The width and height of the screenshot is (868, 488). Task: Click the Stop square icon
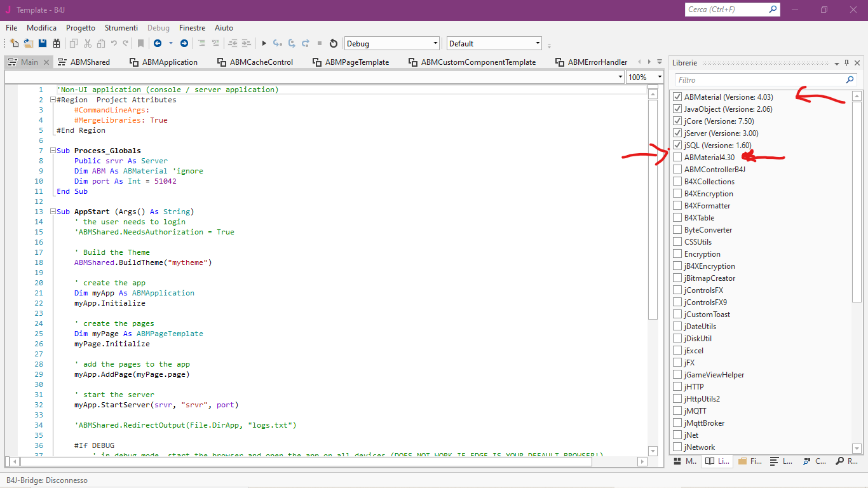click(320, 43)
